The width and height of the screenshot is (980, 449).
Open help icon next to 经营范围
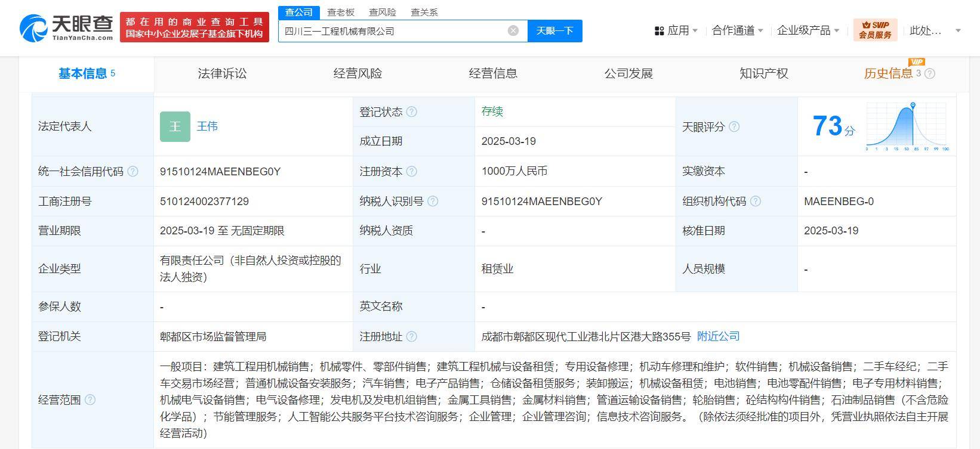[x=90, y=400]
